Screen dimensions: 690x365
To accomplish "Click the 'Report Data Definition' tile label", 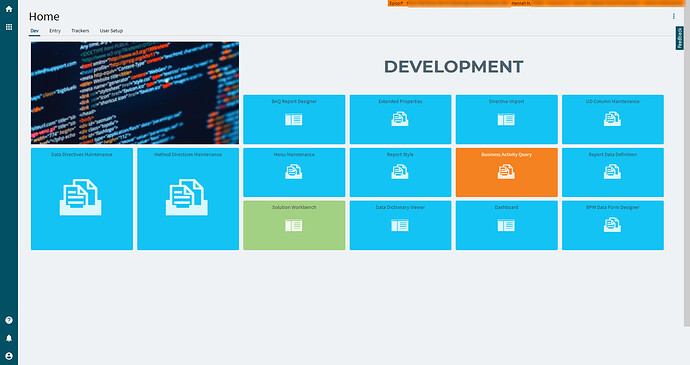I will [613, 155].
